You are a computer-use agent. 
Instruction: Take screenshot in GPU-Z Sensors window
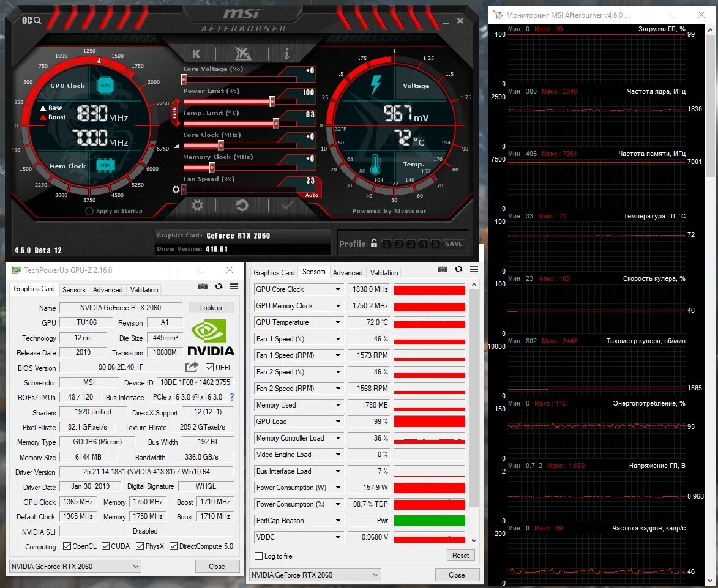tap(443, 269)
